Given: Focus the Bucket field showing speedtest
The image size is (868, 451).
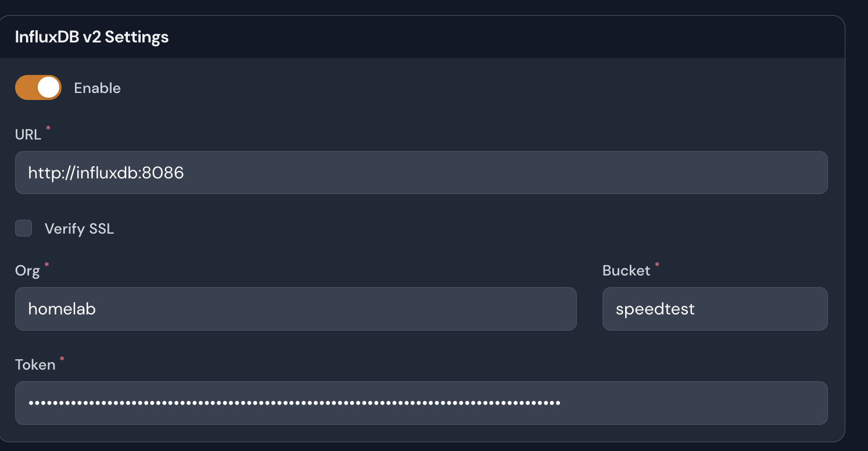Looking at the screenshot, I should click(715, 309).
